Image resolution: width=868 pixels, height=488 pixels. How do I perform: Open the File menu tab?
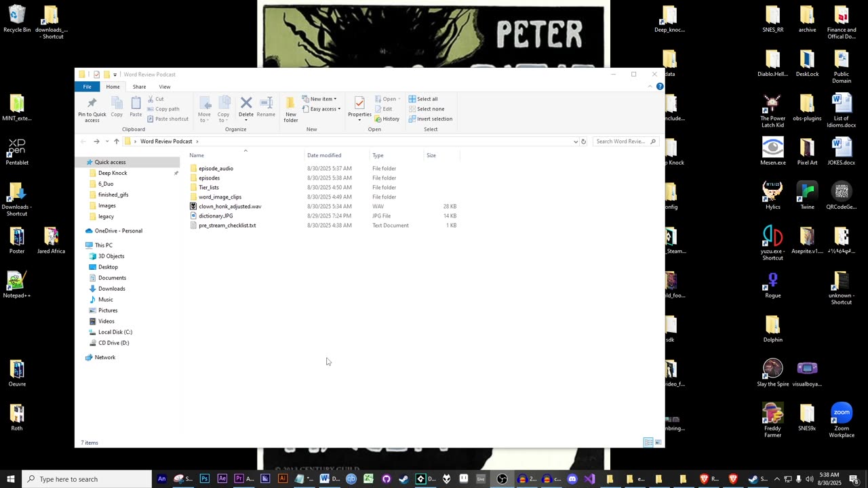[87, 87]
